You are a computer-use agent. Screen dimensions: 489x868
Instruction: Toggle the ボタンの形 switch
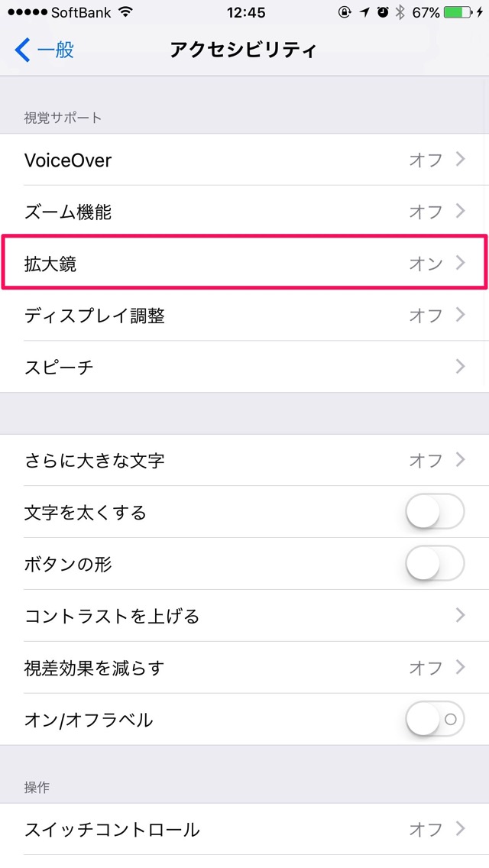(435, 564)
